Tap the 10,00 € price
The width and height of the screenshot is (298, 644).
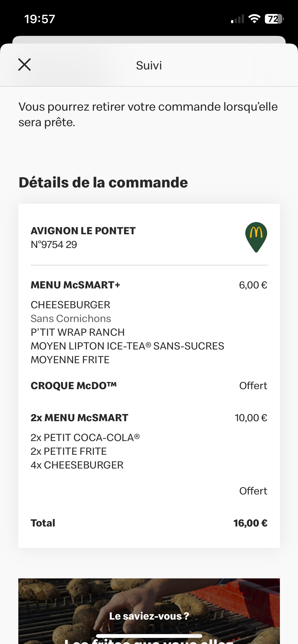251,418
